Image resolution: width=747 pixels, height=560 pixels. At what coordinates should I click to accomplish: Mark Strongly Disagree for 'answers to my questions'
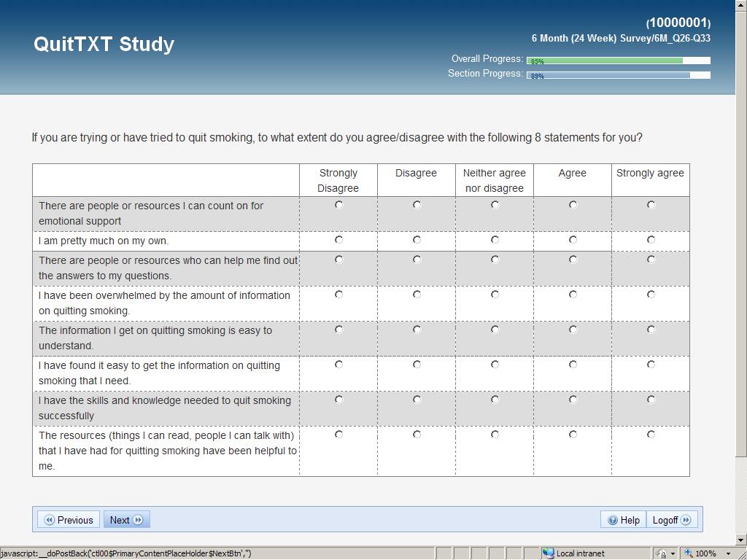click(338, 260)
